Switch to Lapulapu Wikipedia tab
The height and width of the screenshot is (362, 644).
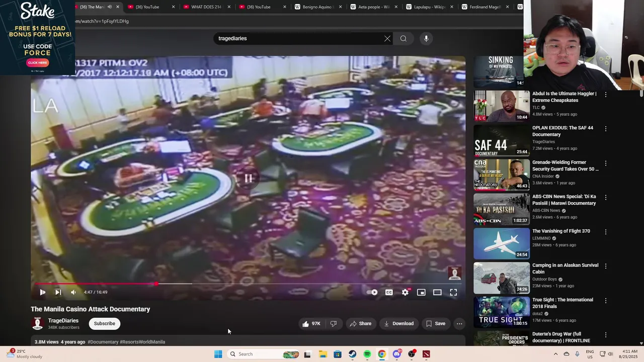tap(429, 7)
